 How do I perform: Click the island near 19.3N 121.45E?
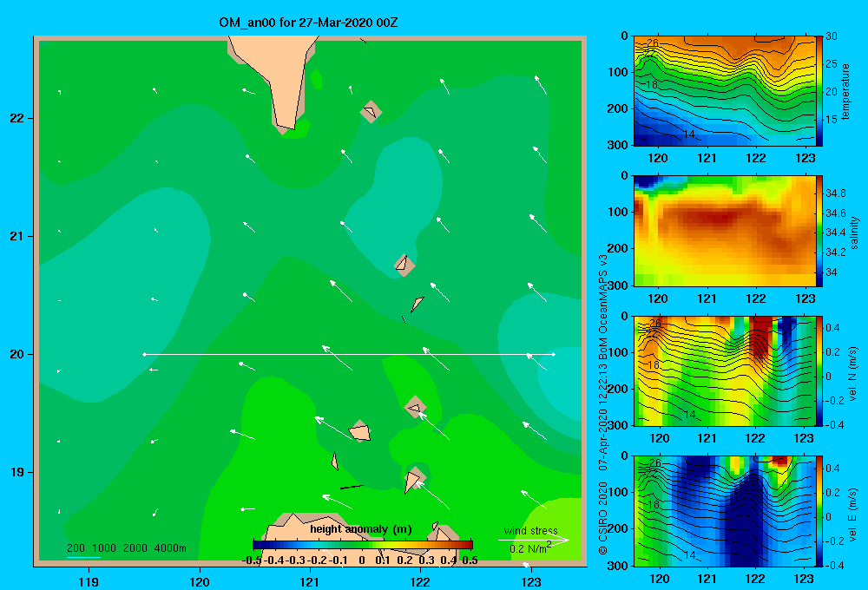tap(360, 432)
